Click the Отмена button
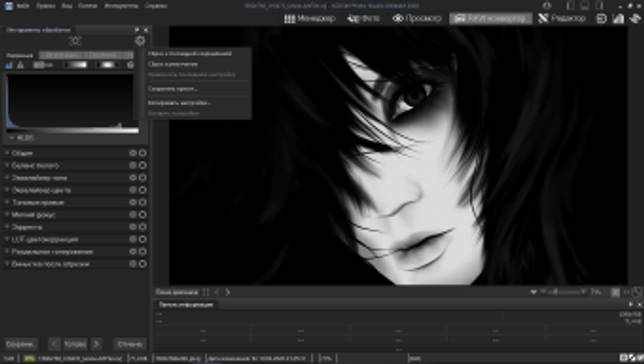This screenshot has height=364, width=644. point(130,344)
